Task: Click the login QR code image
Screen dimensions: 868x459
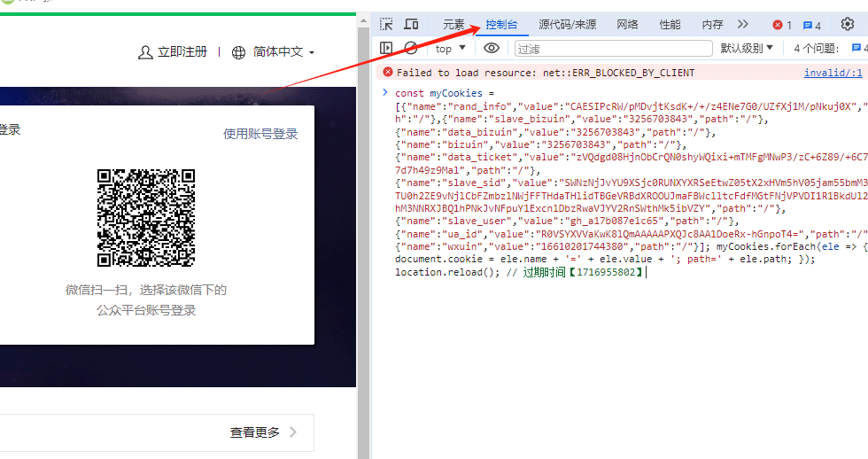Action: click(x=146, y=218)
